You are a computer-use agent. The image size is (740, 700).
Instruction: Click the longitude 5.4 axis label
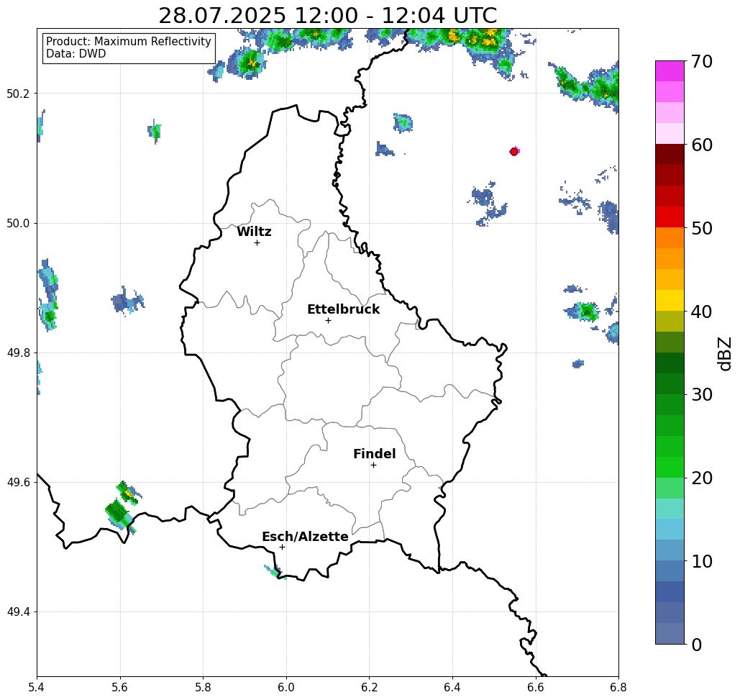click(x=37, y=687)
